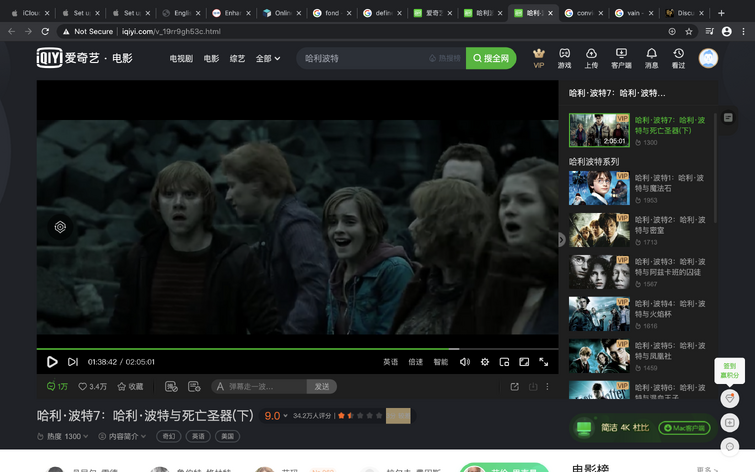The height and width of the screenshot is (472, 755).
Task: Enter fullscreen playback
Action: coord(544,362)
